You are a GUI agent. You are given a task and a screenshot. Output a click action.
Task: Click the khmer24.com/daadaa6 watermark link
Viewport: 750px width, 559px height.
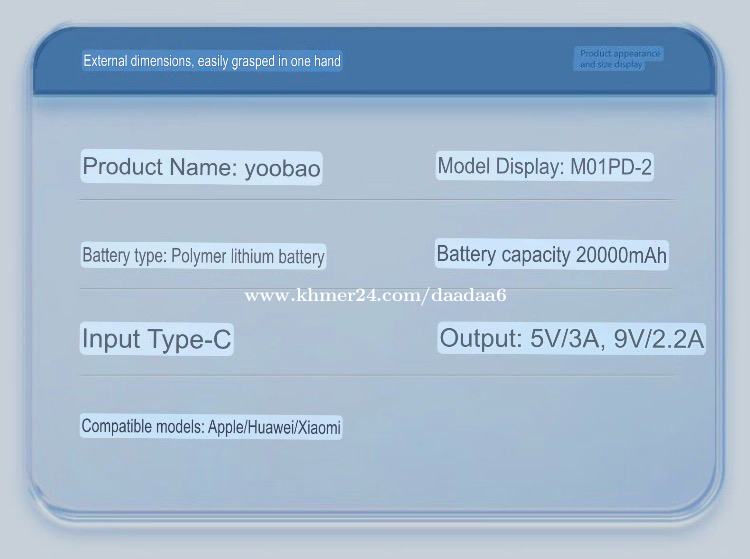coord(375,295)
